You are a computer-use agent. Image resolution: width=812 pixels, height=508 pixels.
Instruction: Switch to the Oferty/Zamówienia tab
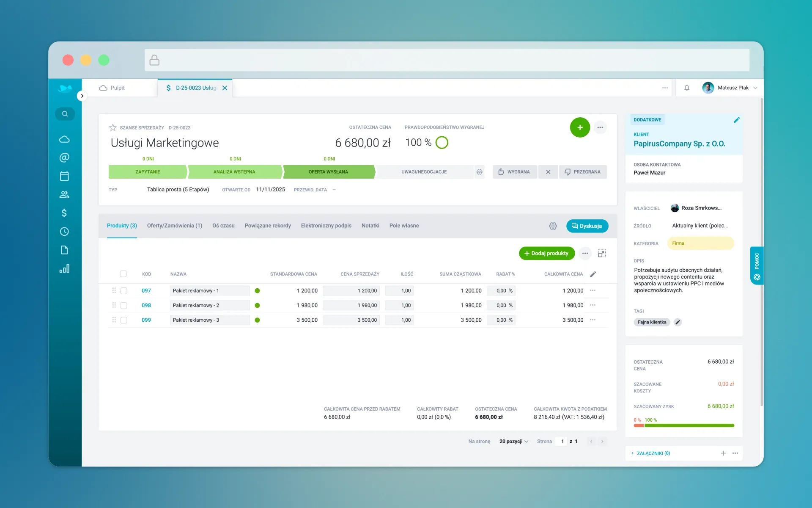click(x=175, y=226)
